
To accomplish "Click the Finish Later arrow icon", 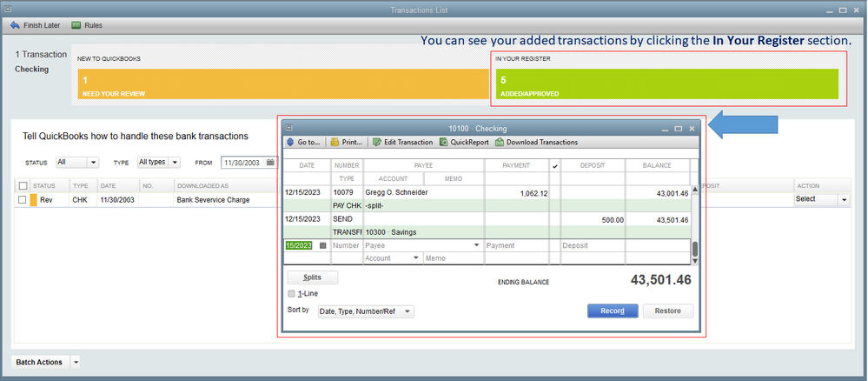I will coord(15,25).
